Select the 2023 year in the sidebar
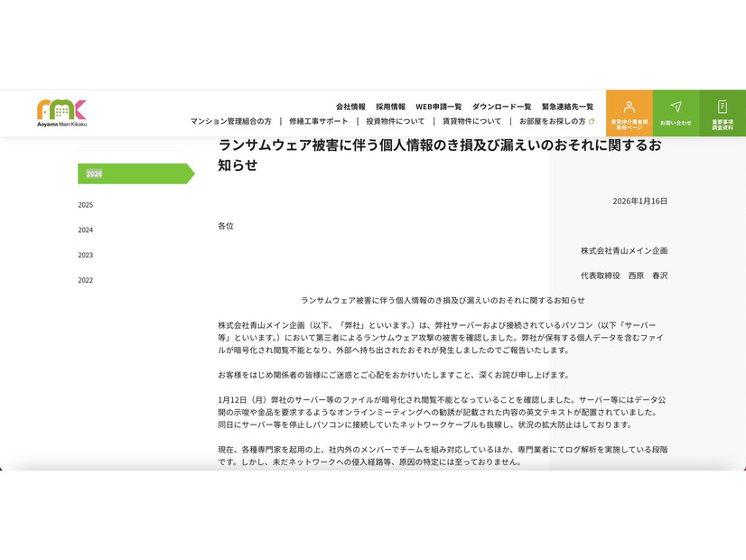Screen dimensions: 746x560 pos(86,255)
